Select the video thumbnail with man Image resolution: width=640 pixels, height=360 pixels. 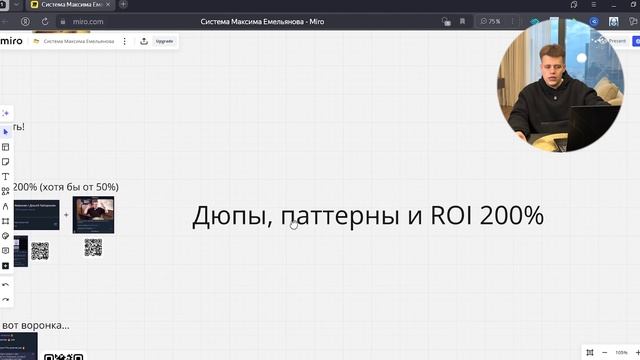pyautogui.click(x=93, y=215)
